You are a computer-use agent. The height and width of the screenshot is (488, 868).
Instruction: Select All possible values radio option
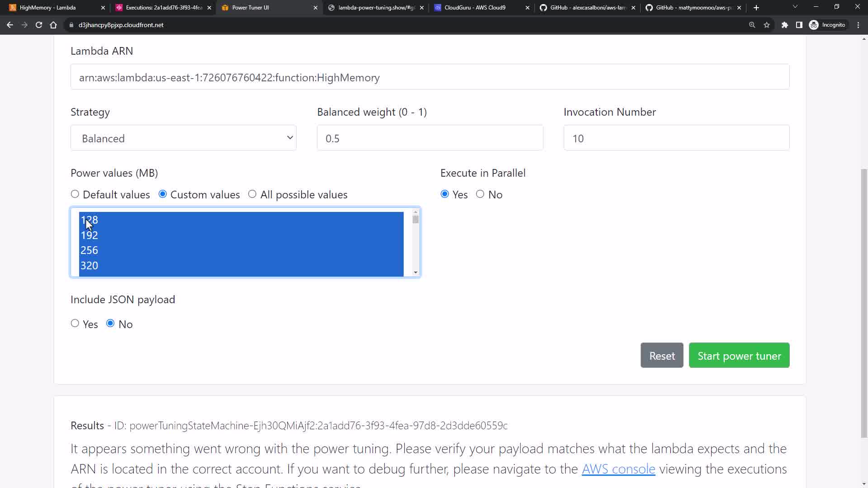pos(252,194)
